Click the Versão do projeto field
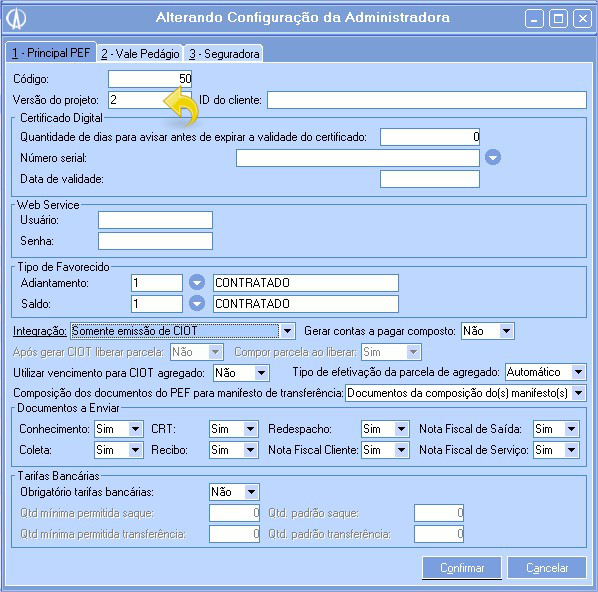598x592 pixels. (150, 100)
